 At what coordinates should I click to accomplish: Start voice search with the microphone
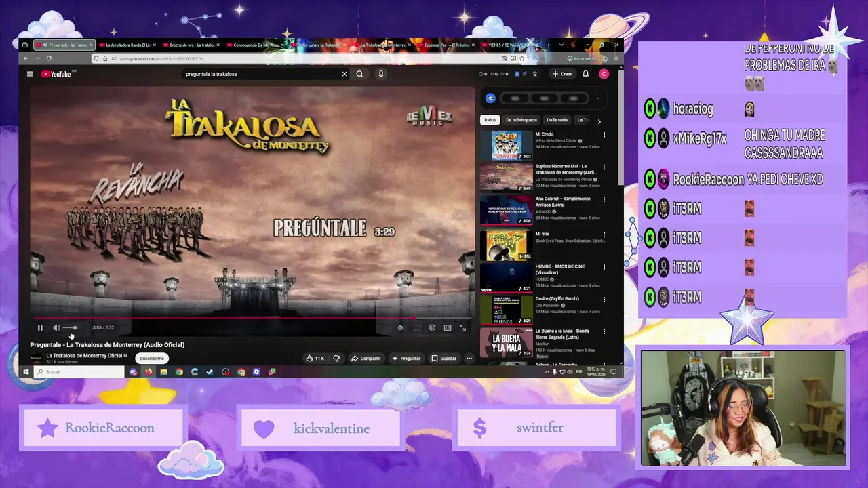(381, 74)
